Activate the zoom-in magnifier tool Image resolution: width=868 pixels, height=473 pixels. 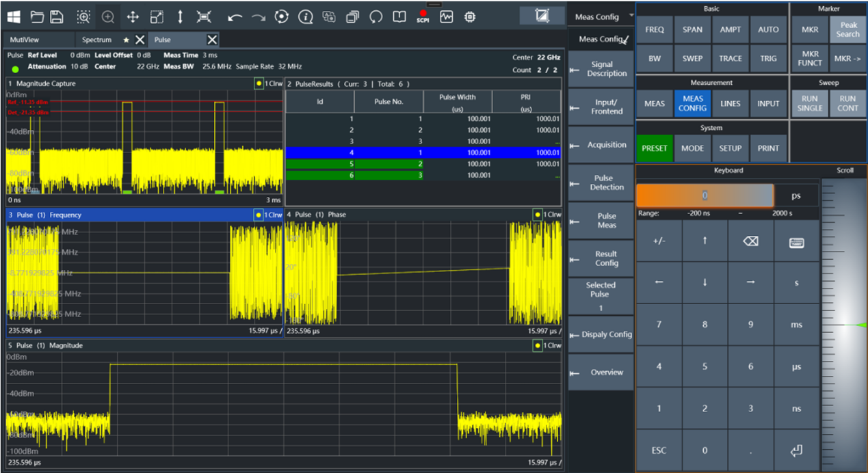pyautogui.click(x=108, y=16)
